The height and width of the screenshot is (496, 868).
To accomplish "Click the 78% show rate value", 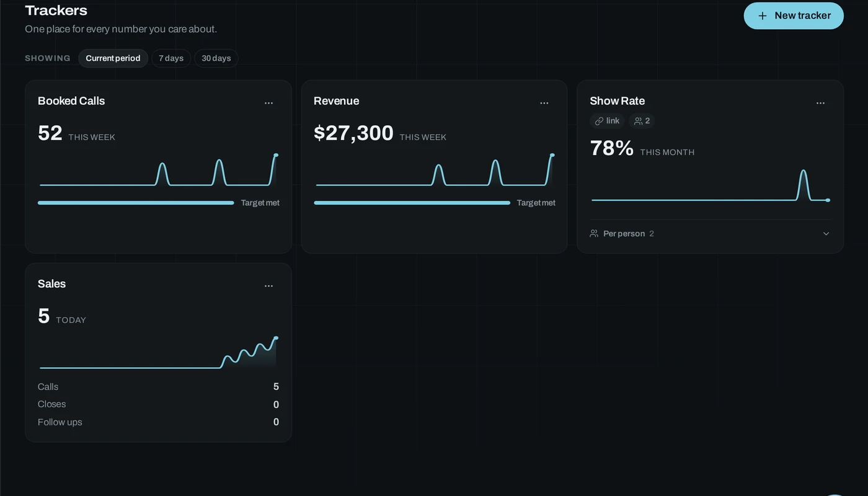I will 612,148.
